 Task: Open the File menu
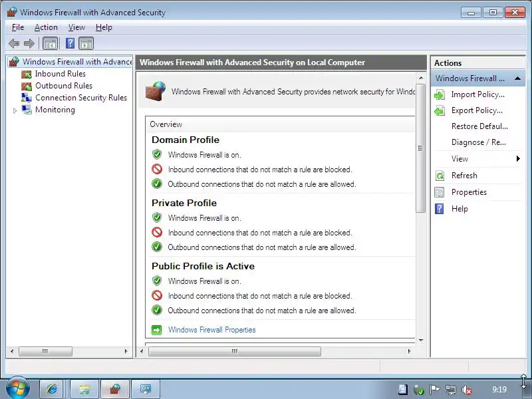[x=18, y=27]
